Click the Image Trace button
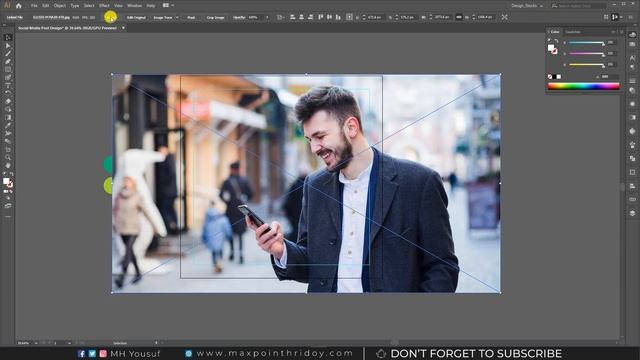 [x=162, y=18]
